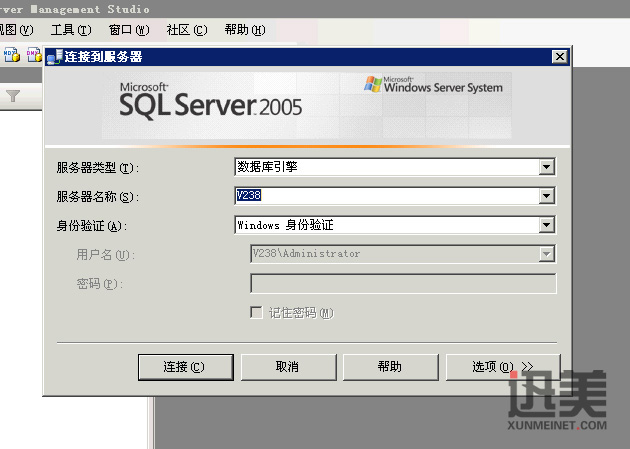630x449 pixels.
Task: Open the 社区(C) menu
Action: [187, 30]
